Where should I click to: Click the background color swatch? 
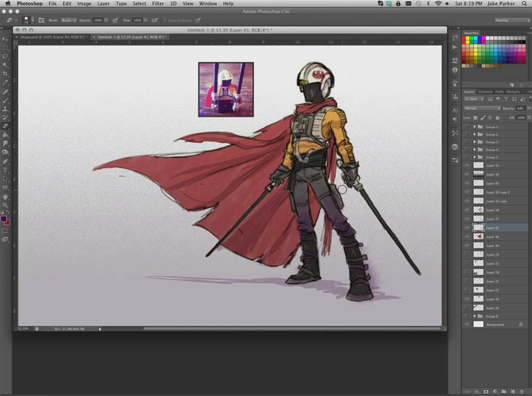pos(8,222)
